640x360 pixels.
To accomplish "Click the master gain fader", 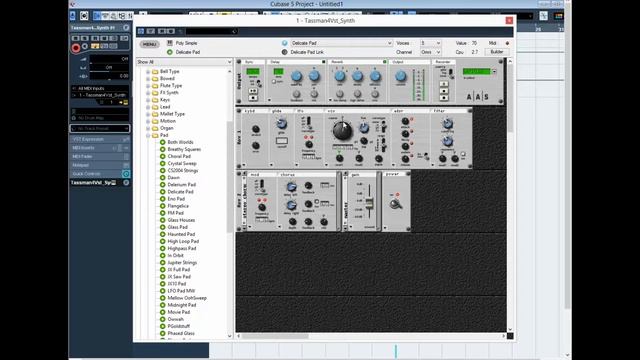I will (369, 203).
